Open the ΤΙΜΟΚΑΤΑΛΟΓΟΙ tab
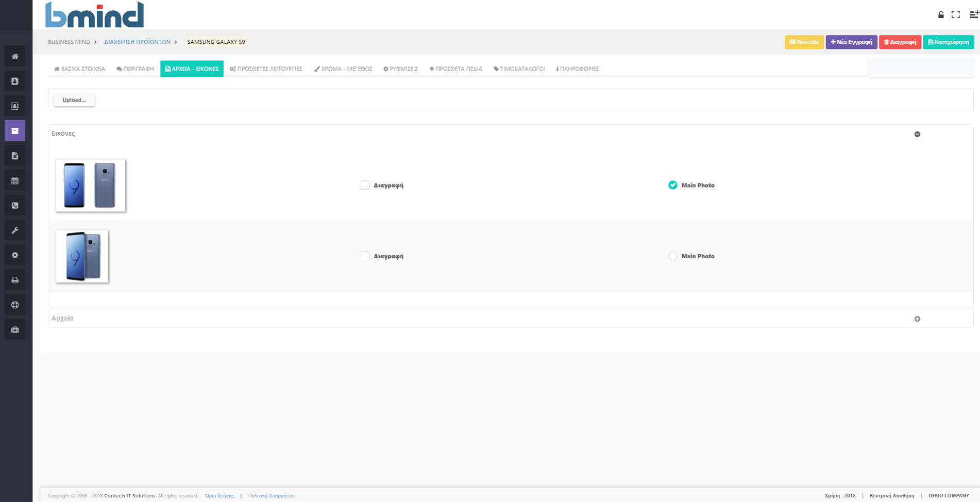The image size is (980, 502). 519,69
